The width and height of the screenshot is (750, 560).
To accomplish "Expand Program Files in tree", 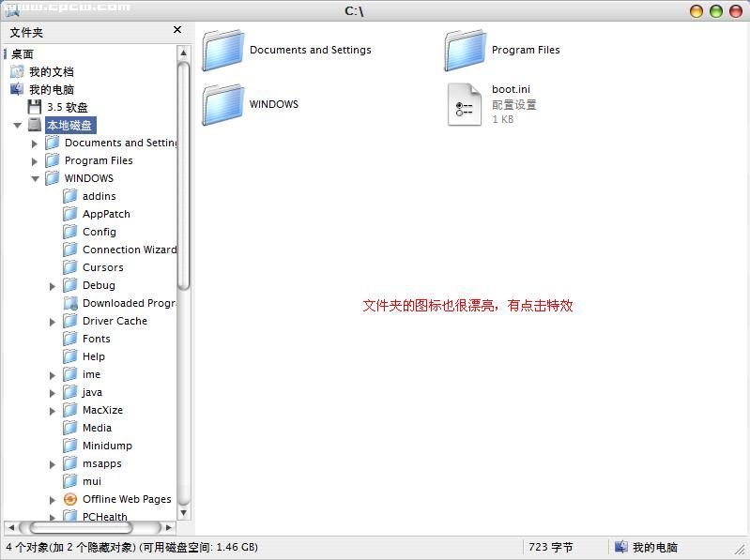I will click(x=35, y=161).
